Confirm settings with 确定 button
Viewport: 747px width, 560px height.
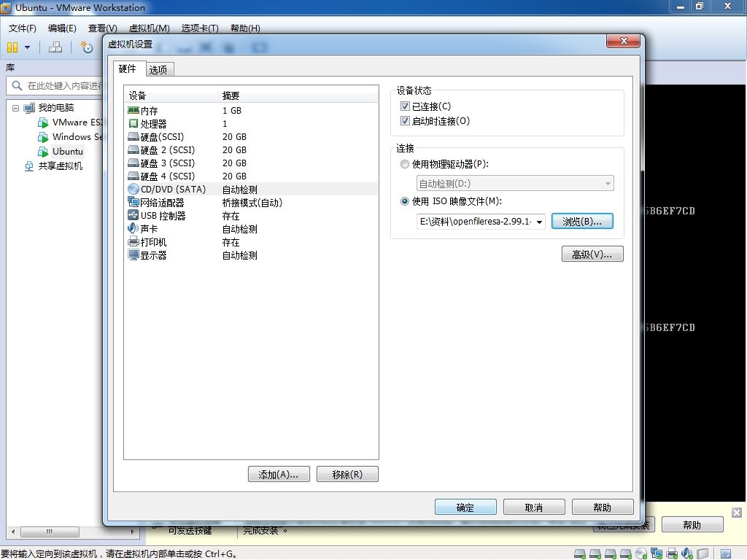(465, 507)
